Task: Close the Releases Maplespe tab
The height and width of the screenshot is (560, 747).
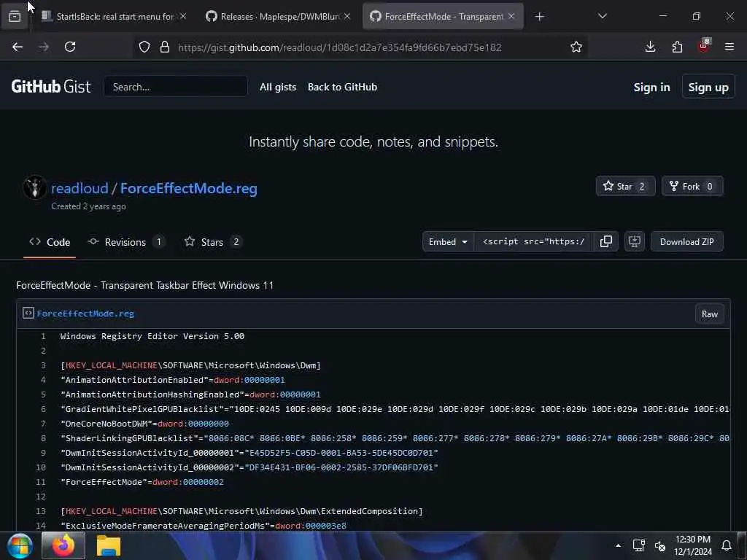Action: point(347,17)
